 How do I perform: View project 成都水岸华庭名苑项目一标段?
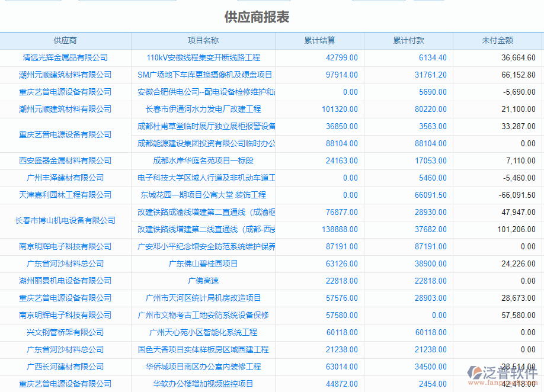[x=203, y=160]
